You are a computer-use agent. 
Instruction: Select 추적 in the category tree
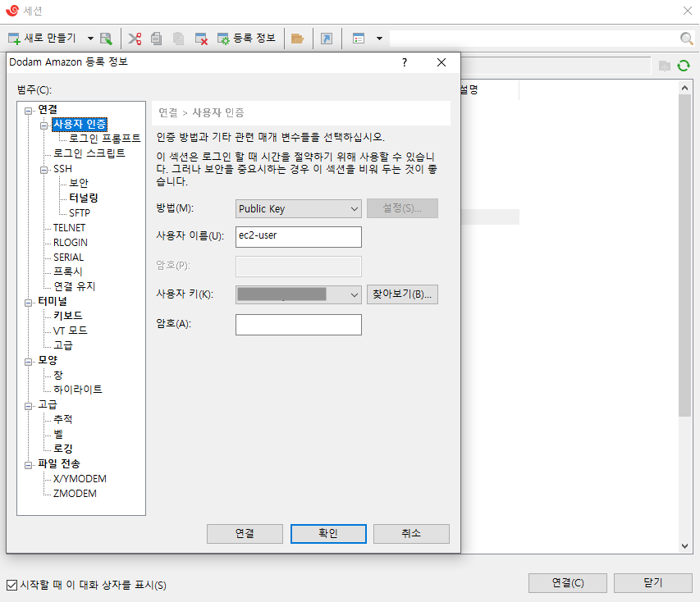point(63,419)
